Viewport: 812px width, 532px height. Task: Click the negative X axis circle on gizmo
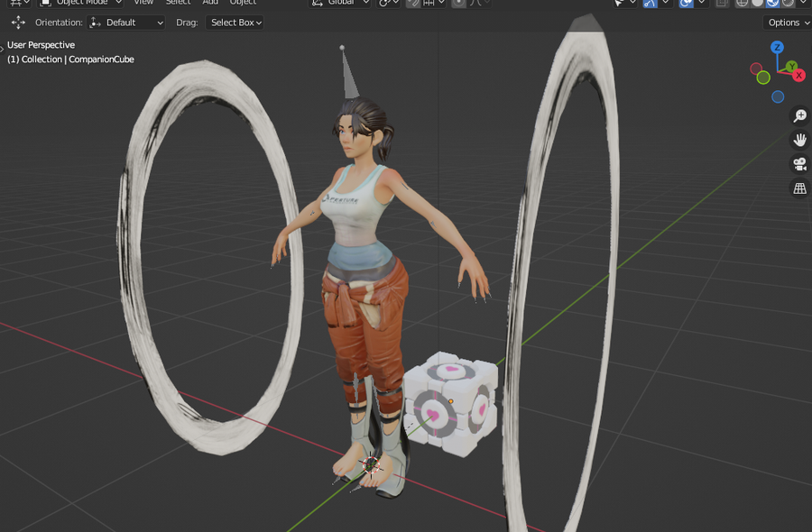pos(756,69)
